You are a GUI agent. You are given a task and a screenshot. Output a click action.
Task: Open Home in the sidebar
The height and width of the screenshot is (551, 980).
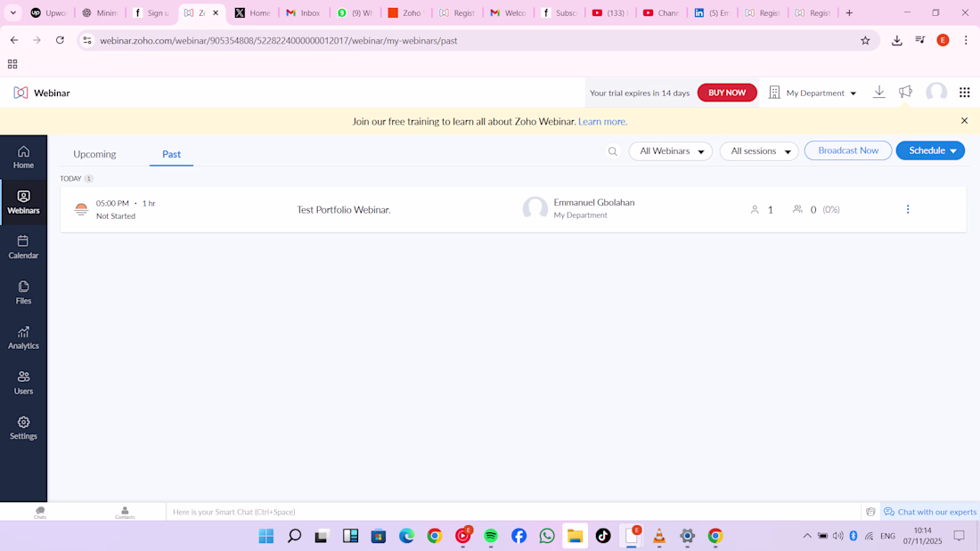point(23,157)
